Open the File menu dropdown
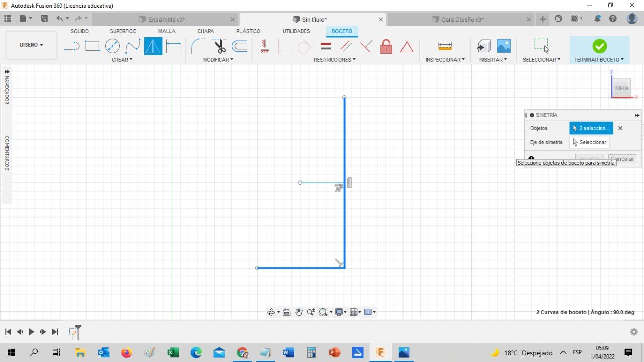 (x=26, y=19)
